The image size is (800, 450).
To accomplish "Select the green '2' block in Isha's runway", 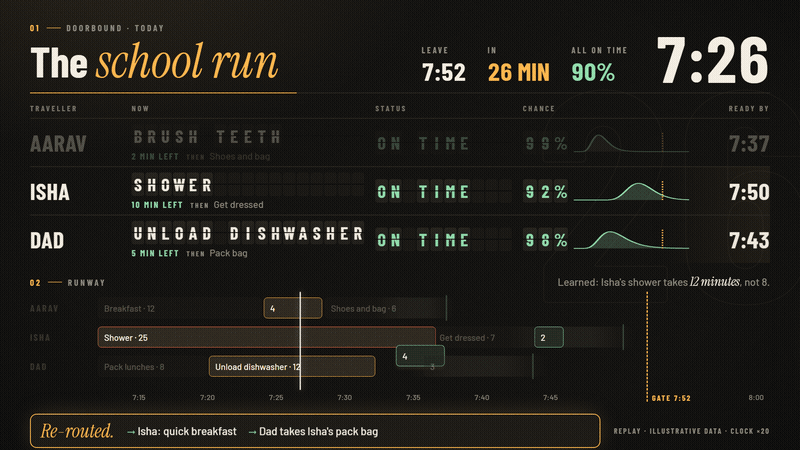I will pyautogui.click(x=549, y=338).
